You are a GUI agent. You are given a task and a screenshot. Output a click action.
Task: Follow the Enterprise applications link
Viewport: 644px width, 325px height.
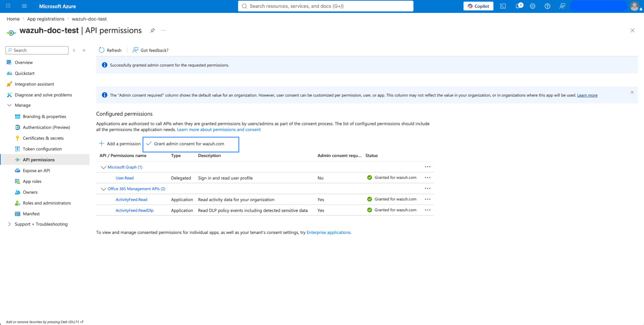[x=328, y=232]
